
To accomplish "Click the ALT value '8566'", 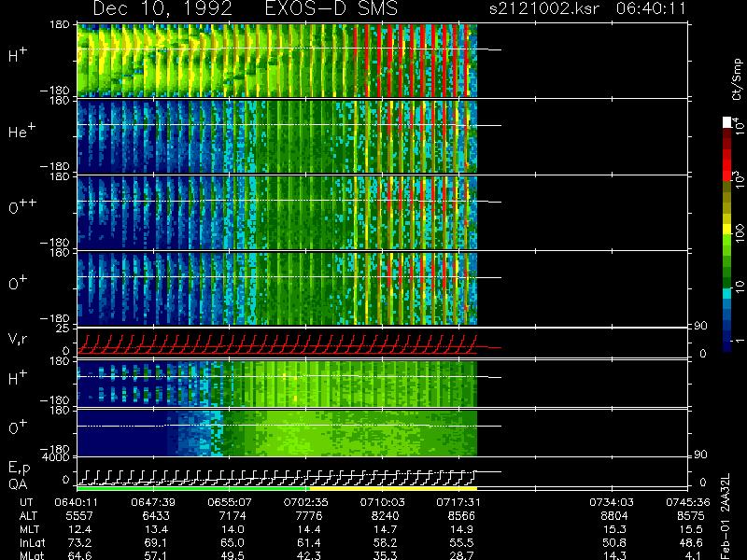I will (461, 516).
